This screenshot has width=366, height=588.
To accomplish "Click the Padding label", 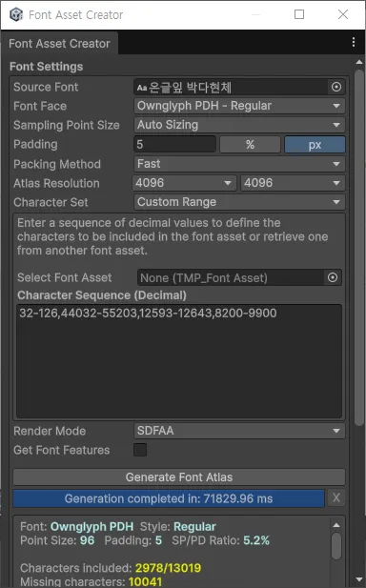I will pos(35,145).
